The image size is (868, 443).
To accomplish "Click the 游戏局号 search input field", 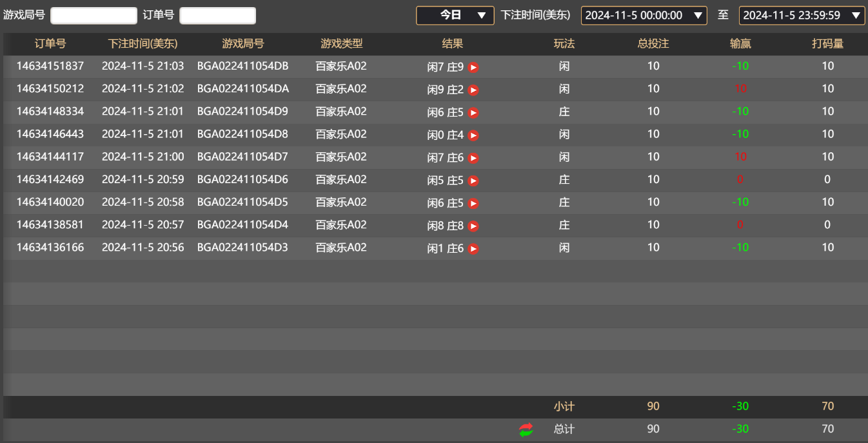I will [x=94, y=14].
